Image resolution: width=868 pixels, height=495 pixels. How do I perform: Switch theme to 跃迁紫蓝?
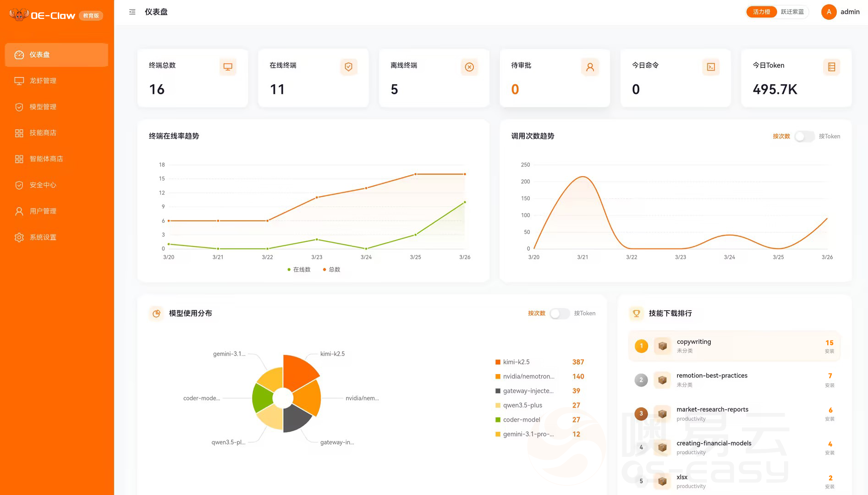pos(792,12)
